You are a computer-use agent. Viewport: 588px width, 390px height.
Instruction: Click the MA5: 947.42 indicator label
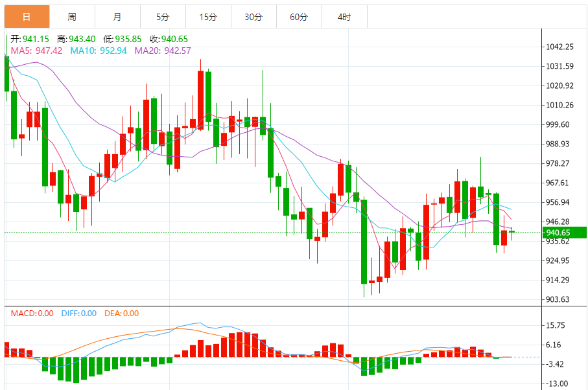coord(36,51)
